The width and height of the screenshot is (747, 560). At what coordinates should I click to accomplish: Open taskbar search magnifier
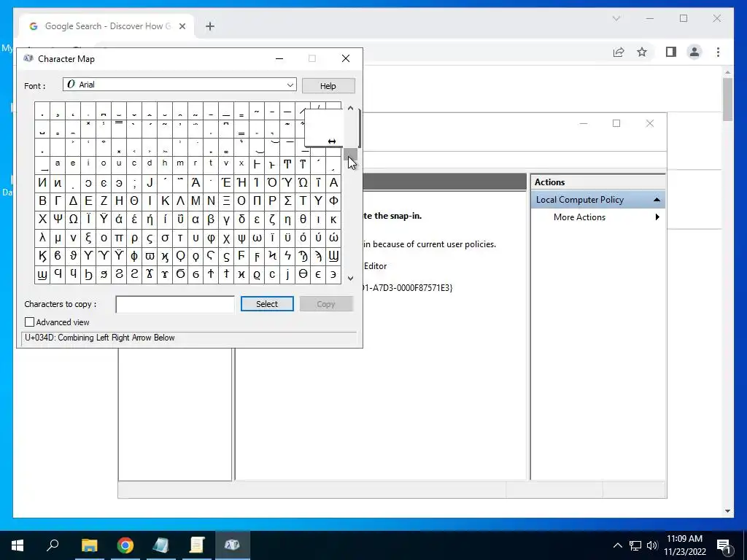click(x=53, y=545)
